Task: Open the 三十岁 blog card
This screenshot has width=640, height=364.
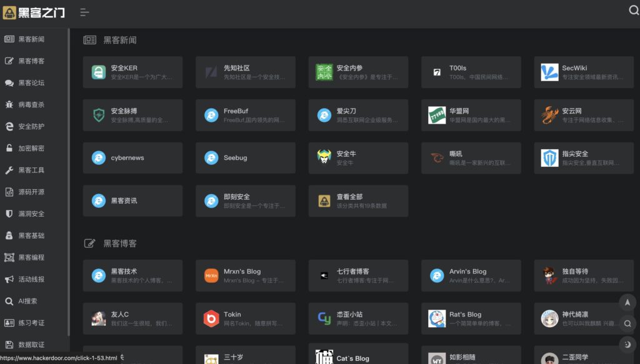Action: click(x=245, y=355)
